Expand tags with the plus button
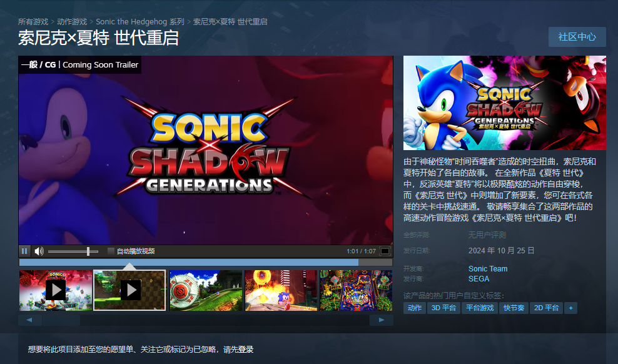 click(x=570, y=308)
